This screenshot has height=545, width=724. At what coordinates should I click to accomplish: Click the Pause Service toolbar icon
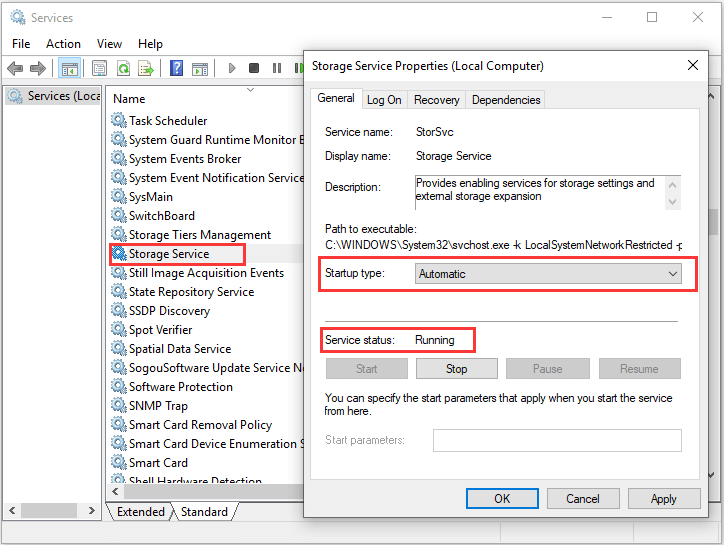tap(277, 68)
